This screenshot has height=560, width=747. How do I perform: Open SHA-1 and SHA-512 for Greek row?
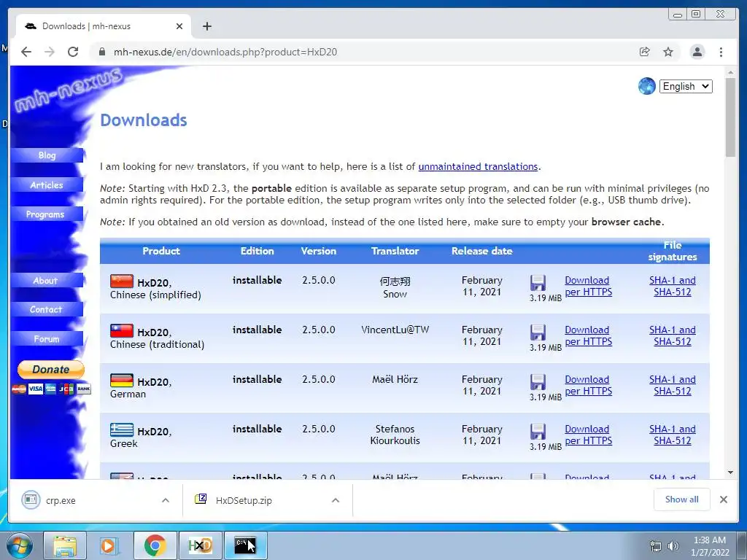pyautogui.click(x=672, y=435)
